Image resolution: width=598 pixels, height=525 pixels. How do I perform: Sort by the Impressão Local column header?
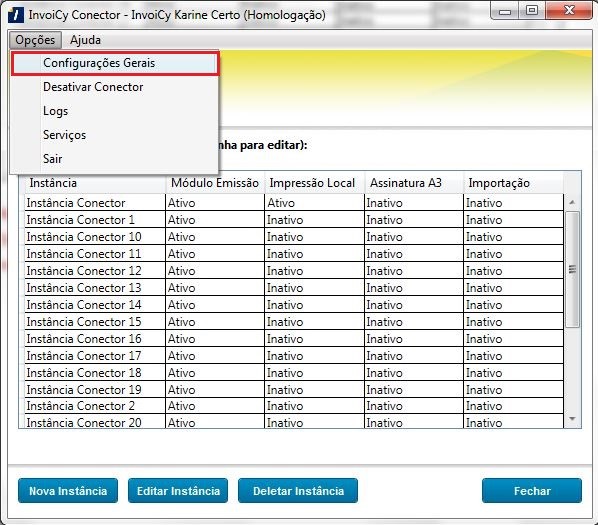click(x=314, y=183)
